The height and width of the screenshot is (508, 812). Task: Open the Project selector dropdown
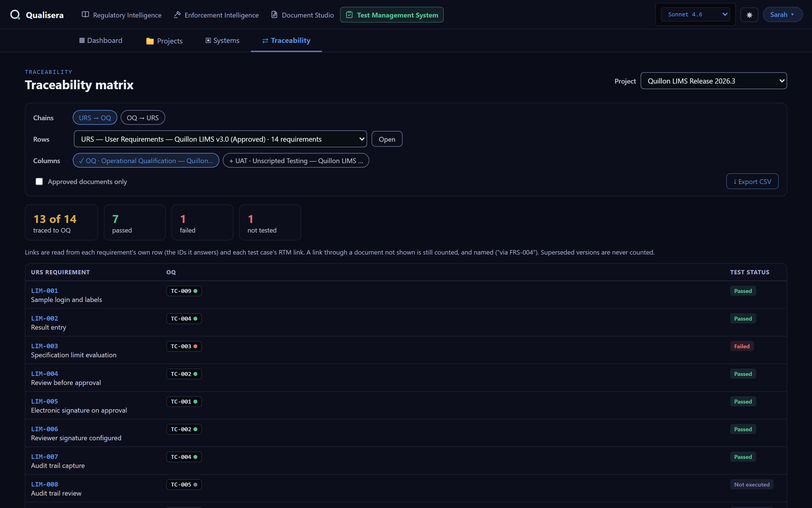point(714,81)
